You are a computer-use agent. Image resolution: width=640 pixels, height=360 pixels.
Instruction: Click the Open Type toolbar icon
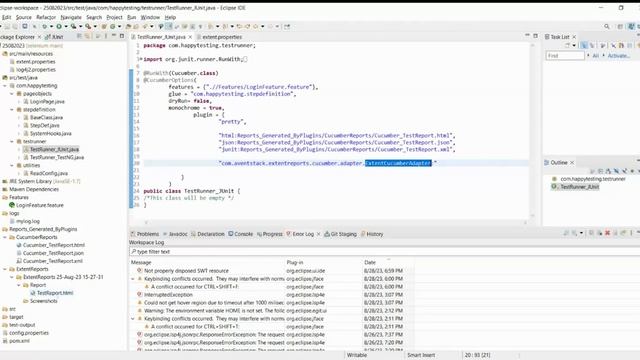tap(129, 27)
